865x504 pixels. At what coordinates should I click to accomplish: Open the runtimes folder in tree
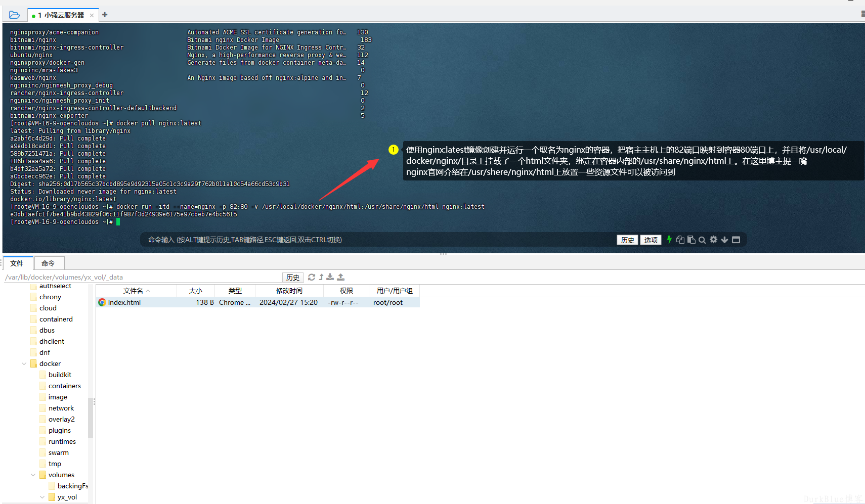click(62, 441)
